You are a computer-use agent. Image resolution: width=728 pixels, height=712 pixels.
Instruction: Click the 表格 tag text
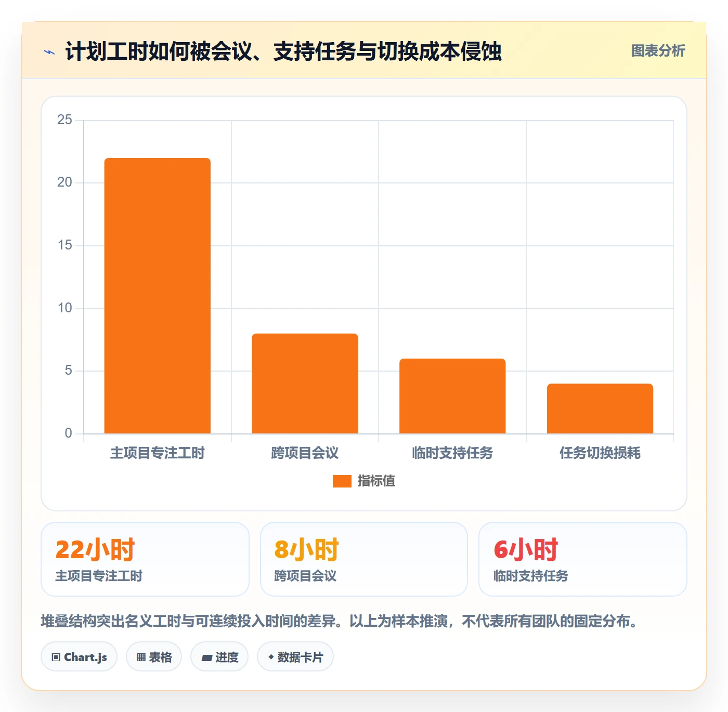[x=160, y=657]
